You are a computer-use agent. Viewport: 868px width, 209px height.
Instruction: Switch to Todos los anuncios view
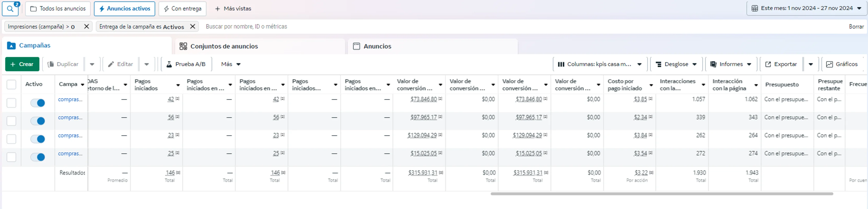click(x=58, y=8)
